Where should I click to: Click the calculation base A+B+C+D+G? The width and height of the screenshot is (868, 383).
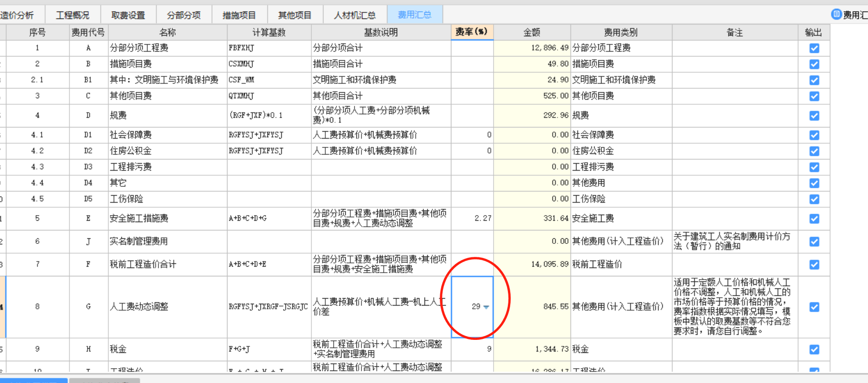pos(269,218)
